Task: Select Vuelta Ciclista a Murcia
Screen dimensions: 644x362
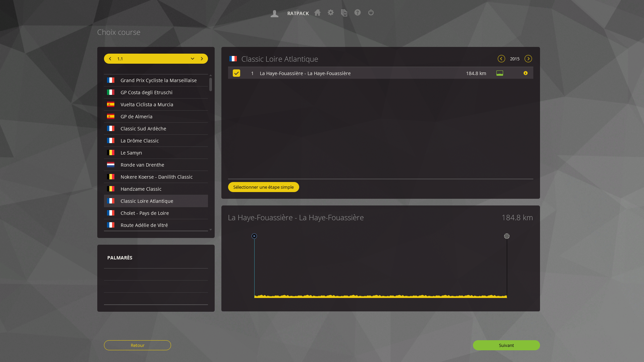Action: [156, 105]
